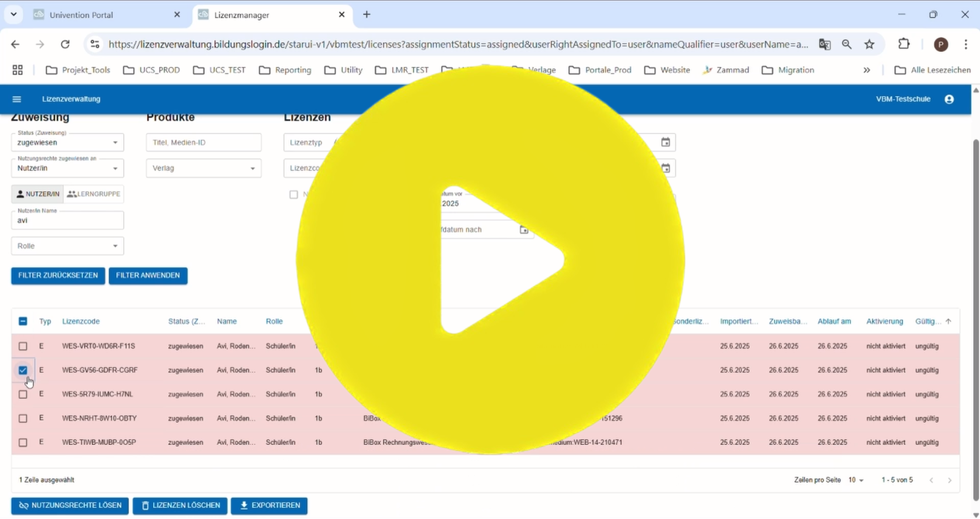The image size is (980, 519).
Task: Open the hamburger menu in Lizenzverwaltung header
Action: (17, 99)
